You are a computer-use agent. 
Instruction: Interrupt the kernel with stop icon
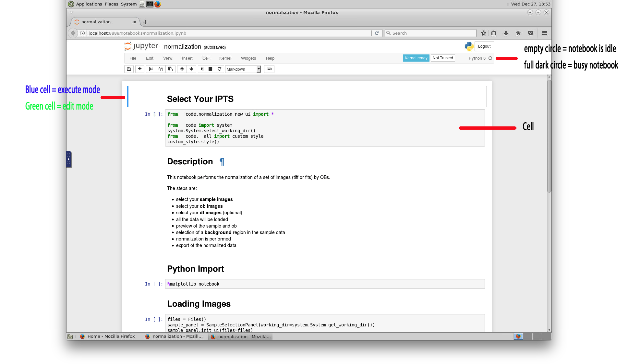pos(210,69)
